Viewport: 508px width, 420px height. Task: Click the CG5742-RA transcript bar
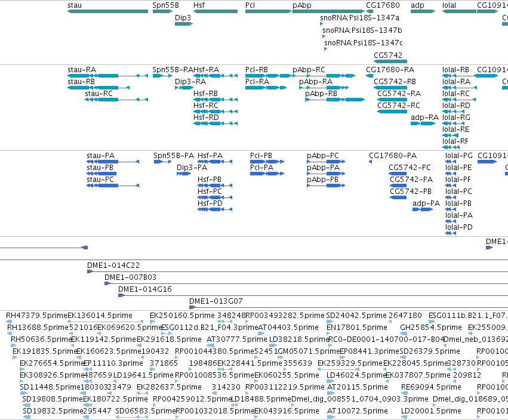click(x=392, y=100)
